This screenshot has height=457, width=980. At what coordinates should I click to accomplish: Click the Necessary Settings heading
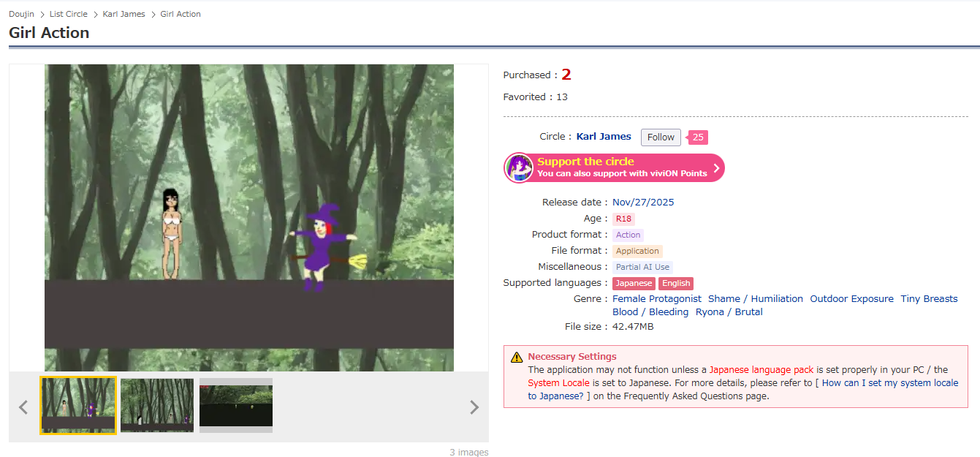572,357
